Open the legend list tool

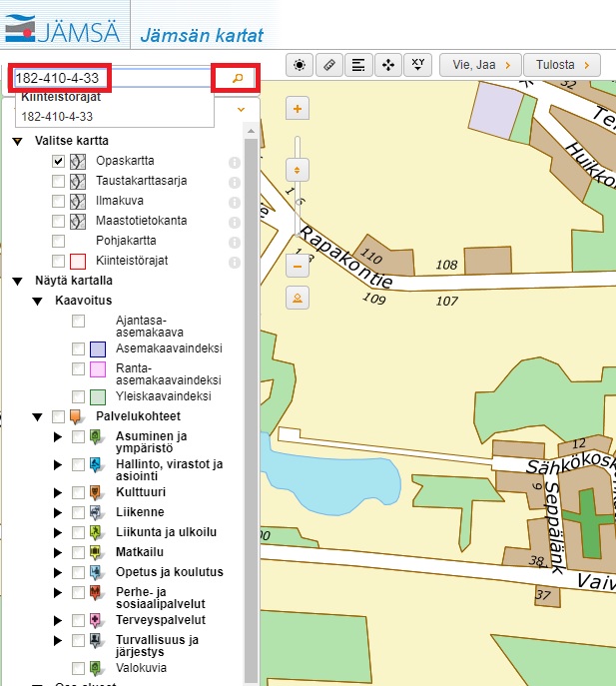tap(358, 65)
